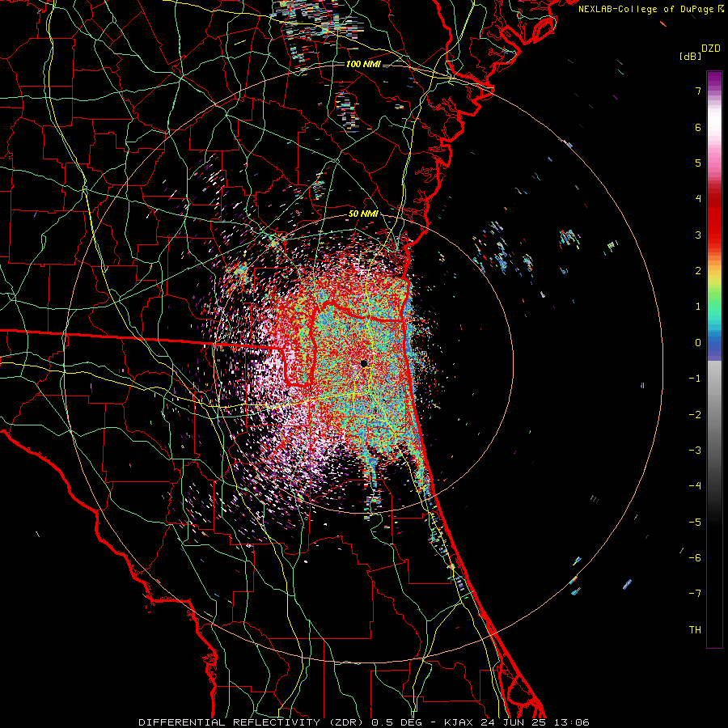Viewport: 728px width, 728px height.
Task: Click the 100 NMI range ring label
Action: click(363, 64)
